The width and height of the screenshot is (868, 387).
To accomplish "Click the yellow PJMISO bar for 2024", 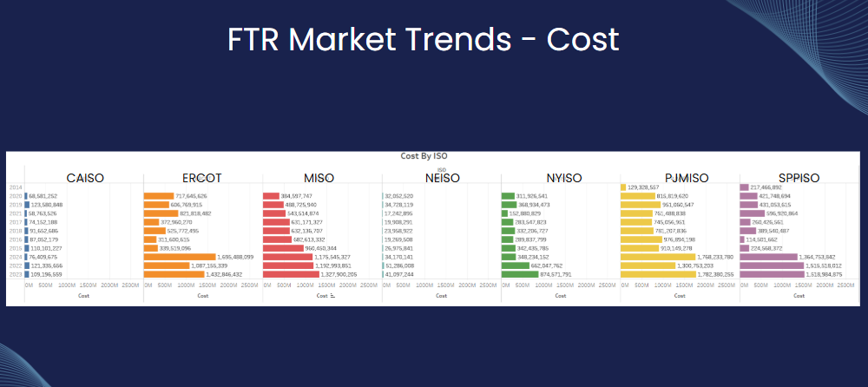I will (x=658, y=257).
